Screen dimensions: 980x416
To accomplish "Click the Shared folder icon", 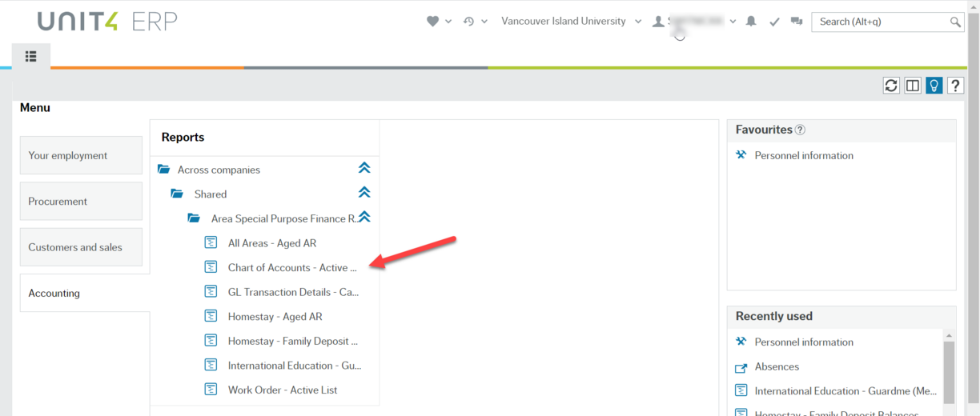I will 177,194.
